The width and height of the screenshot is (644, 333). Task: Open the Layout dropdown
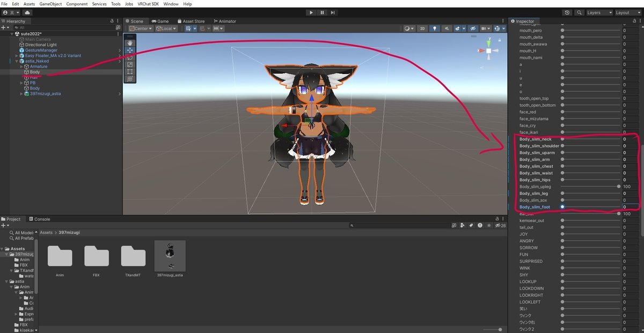coord(628,12)
